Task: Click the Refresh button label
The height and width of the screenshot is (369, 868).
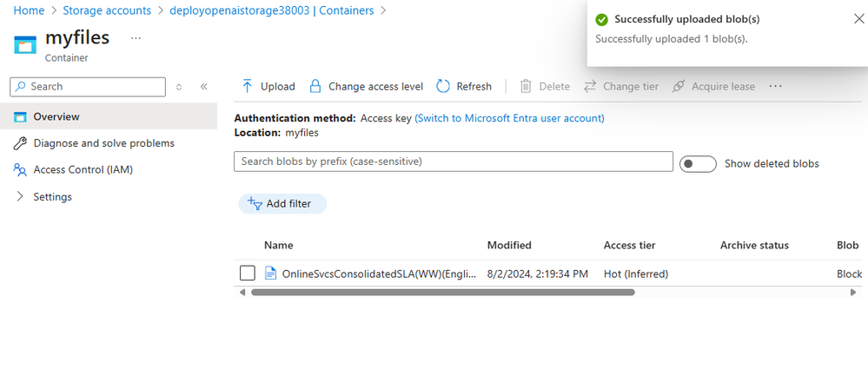Action: click(474, 86)
